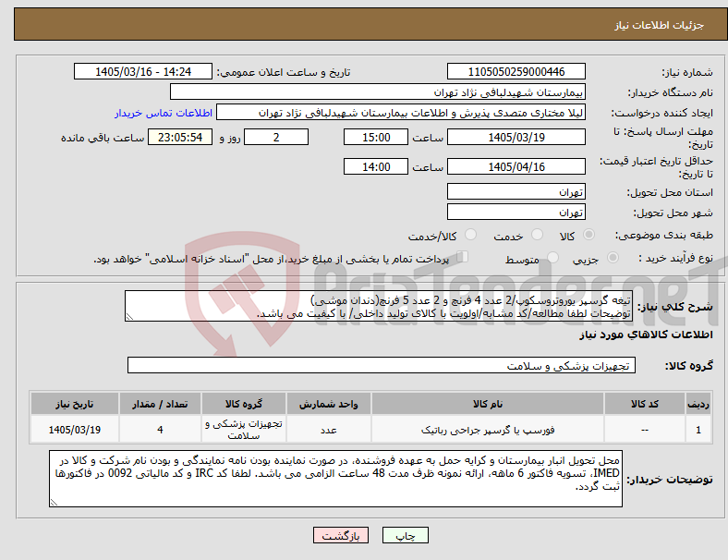Click the remaining days field showing 2
The height and width of the screenshot is (560, 728).
click(276, 137)
